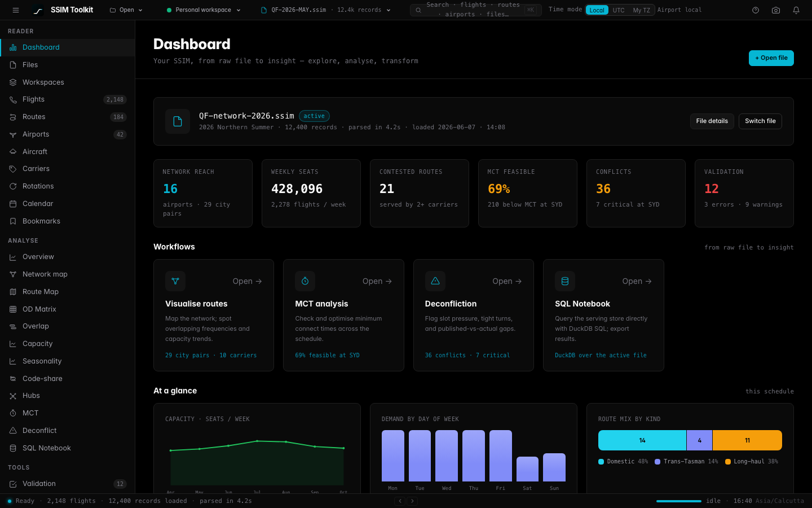Go to Route Map page
812x508 pixels.
click(68, 292)
